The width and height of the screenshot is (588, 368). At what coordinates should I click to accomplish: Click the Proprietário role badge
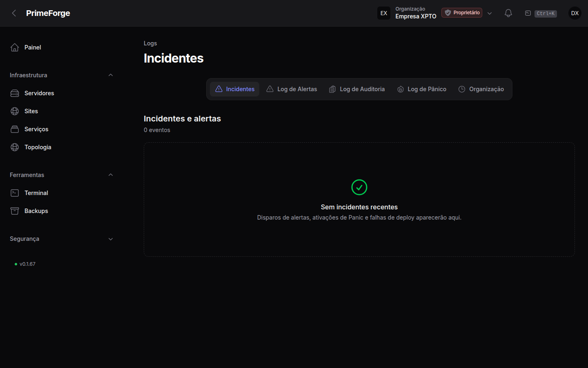click(x=462, y=13)
